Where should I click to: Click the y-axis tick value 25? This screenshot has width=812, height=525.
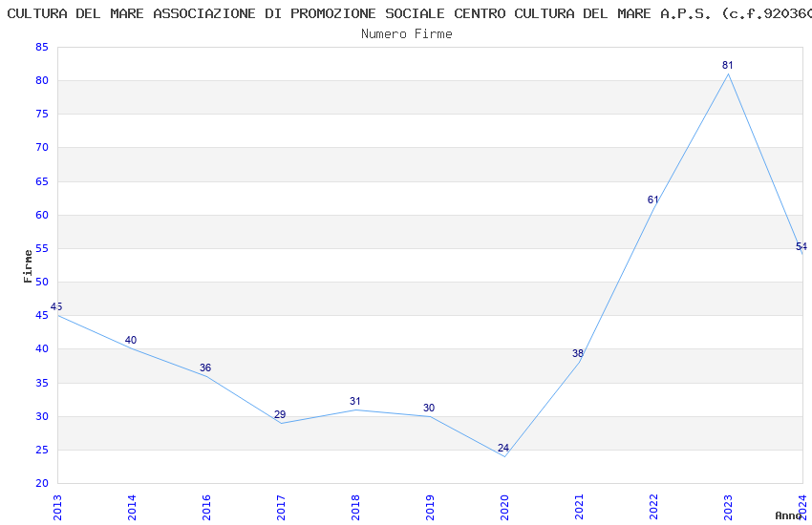[42, 450]
